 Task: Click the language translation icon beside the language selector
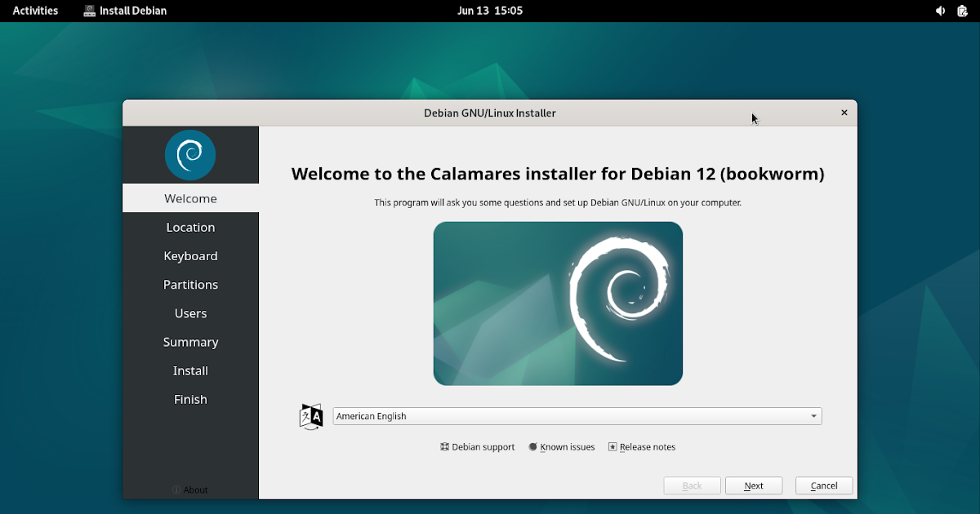(x=311, y=416)
